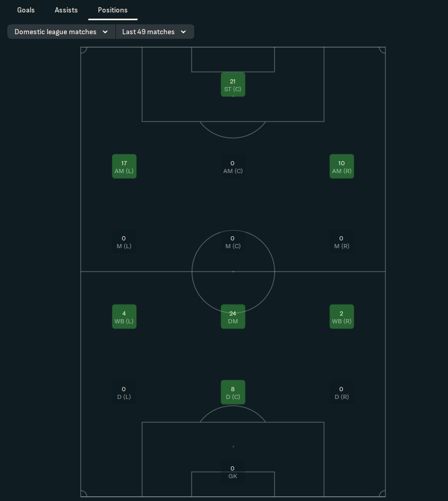Click the M (L) position marker
448x501 pixels.
click(x=124, y=242)
